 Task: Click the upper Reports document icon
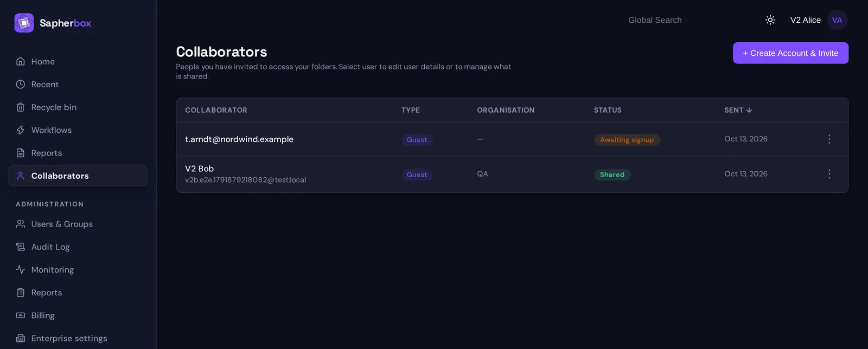21,153
